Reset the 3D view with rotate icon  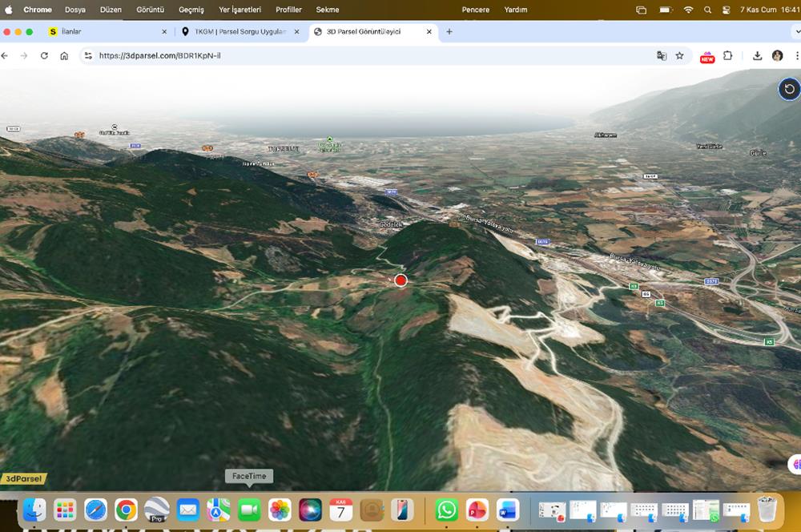point(789,89)
